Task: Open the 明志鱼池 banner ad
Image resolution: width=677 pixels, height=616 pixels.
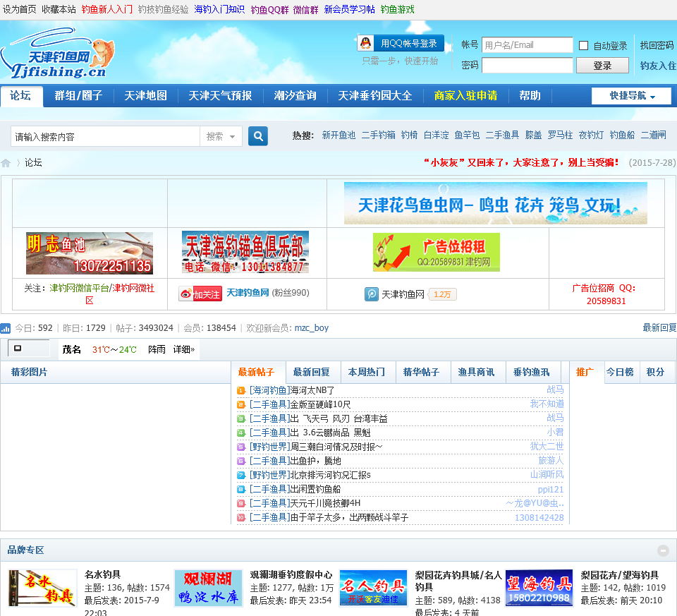Action: (x=90, y=253)
